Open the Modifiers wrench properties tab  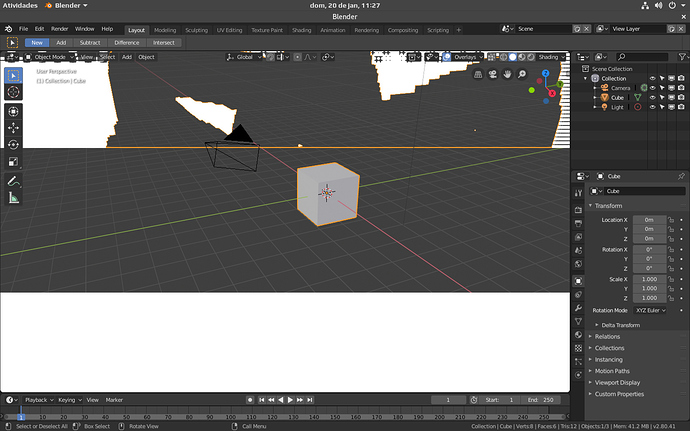pyautogui.click(x=579, y=308)
